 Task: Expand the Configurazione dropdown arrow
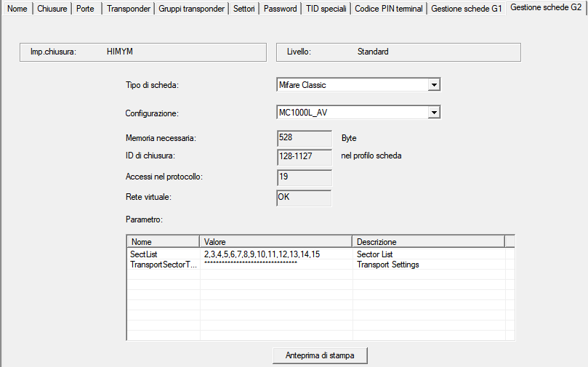pyautogui.click(x=434, y=113)
